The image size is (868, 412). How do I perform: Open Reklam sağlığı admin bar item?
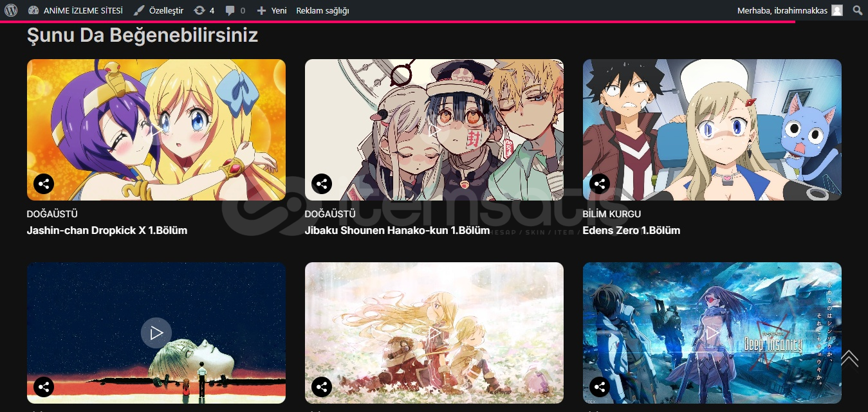tap(322, 10)
